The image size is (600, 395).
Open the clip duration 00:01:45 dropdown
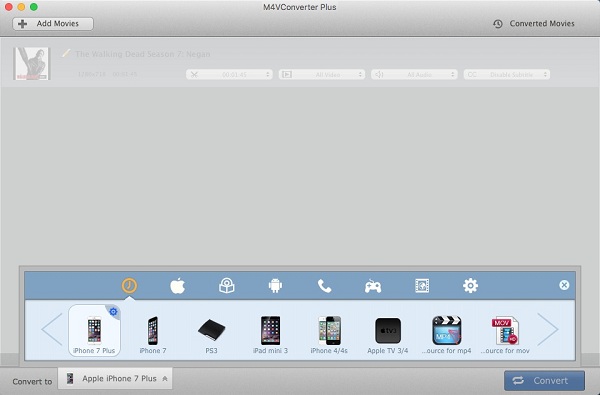click(229, 74)
